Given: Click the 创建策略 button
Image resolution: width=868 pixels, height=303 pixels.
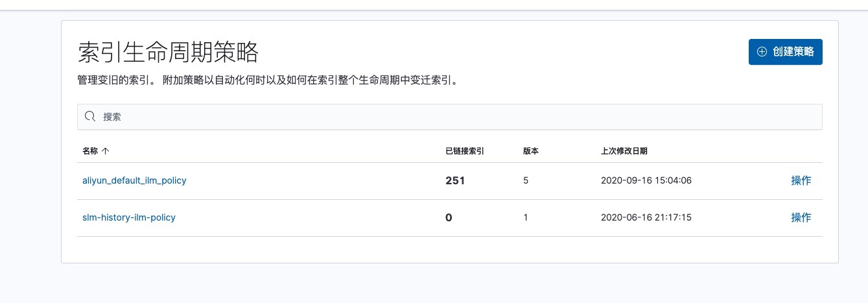Looking at the screenshot, I should pos(785,52).
